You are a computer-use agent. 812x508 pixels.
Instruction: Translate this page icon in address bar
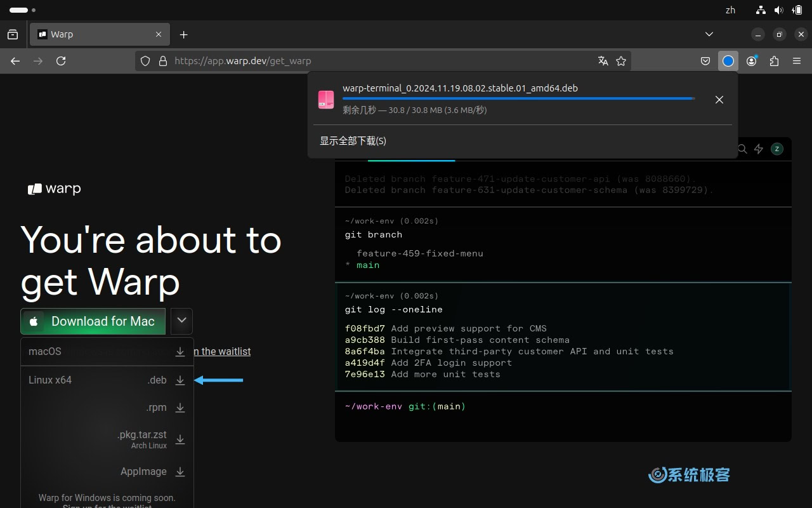[603, 61]
